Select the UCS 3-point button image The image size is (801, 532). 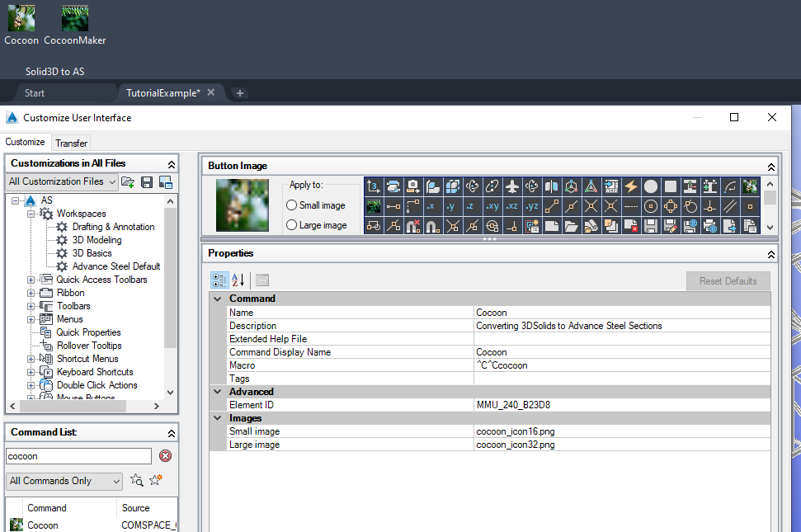pos(374,186)
